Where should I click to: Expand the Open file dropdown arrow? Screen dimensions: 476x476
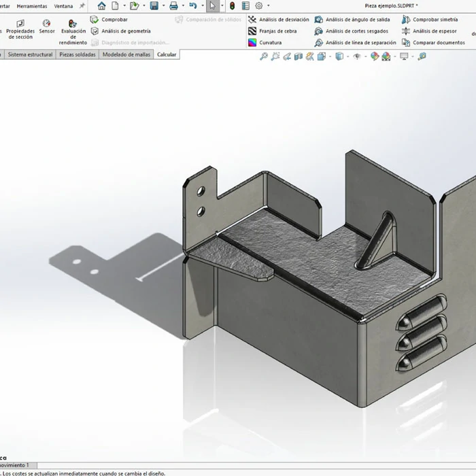pos(144,5)
